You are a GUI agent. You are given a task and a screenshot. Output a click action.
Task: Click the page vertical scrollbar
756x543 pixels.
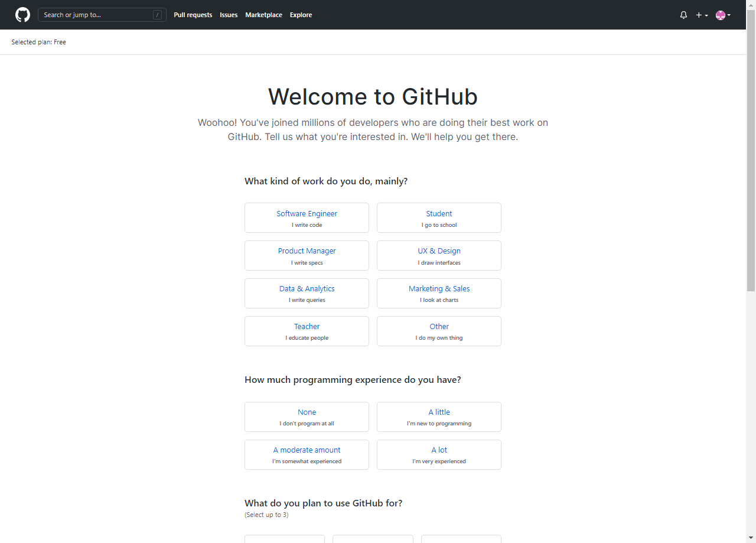point(751,151)
